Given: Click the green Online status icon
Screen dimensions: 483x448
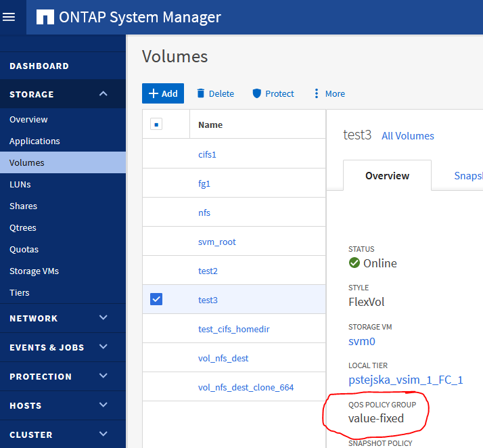Looking at the screenshot, I should (x=354, y=263).
